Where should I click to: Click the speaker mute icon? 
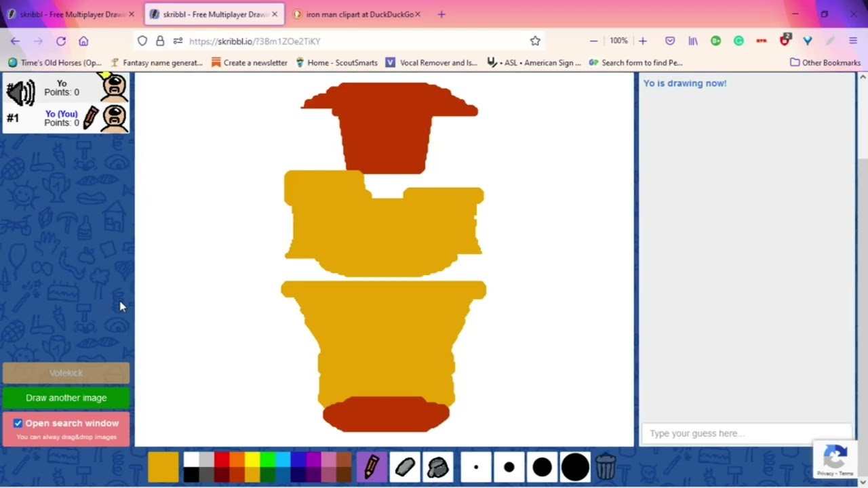point(20,93)
